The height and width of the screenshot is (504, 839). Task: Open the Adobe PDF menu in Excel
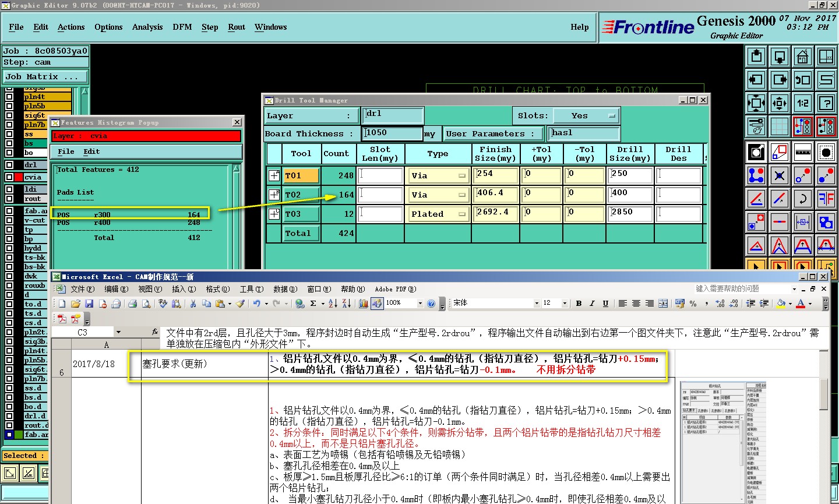point(396,289)
